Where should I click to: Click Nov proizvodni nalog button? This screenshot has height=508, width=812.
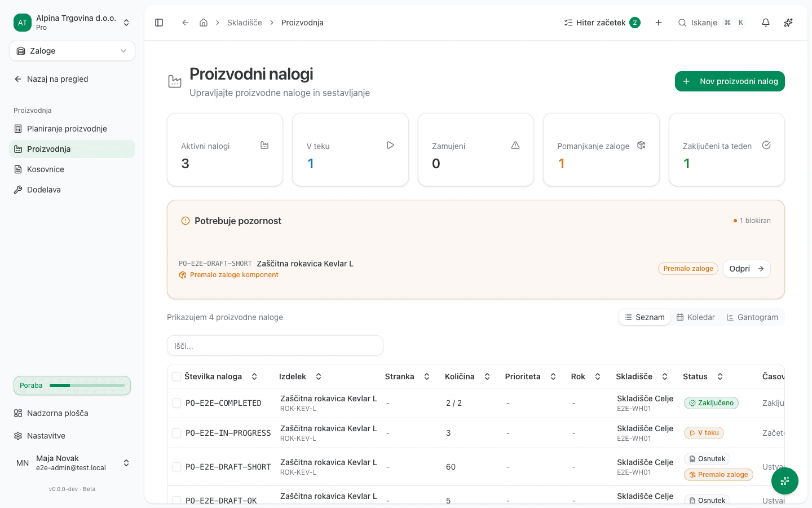730,81
